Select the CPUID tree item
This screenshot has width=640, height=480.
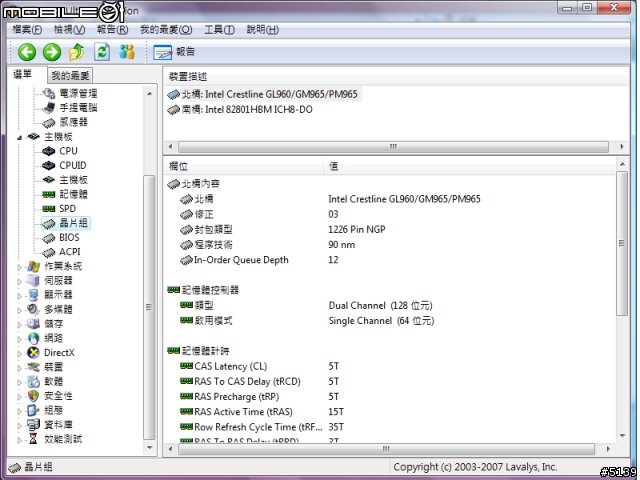64,165
